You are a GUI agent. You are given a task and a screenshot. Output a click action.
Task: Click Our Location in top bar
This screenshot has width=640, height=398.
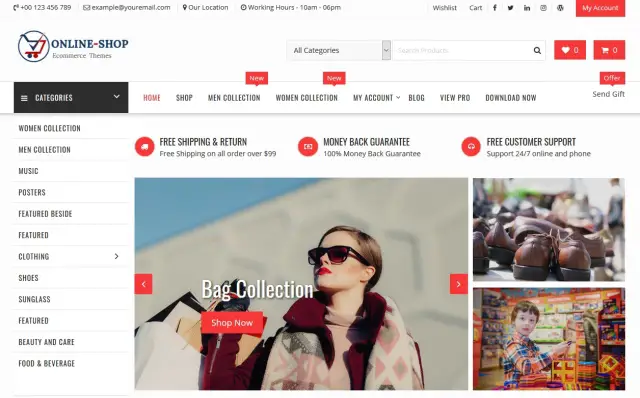205,7
